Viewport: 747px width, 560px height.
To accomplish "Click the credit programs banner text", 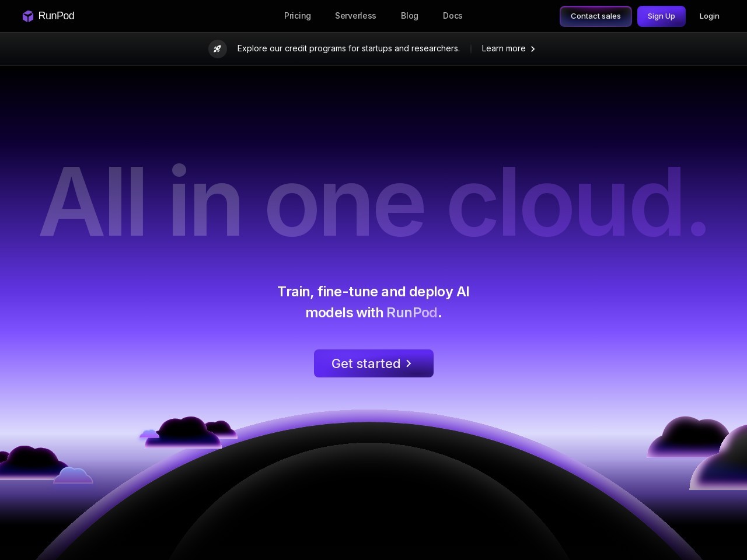I will (x=348, y=48).
